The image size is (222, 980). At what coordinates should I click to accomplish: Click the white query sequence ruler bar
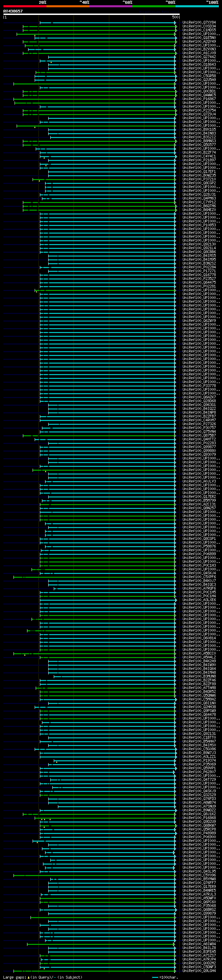click(x=92, y=15)
